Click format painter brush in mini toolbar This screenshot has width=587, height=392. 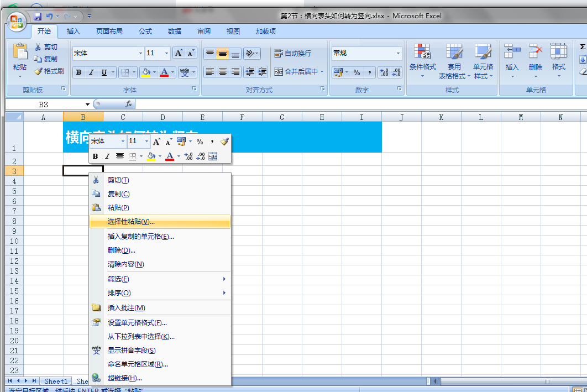click(224, 142)
